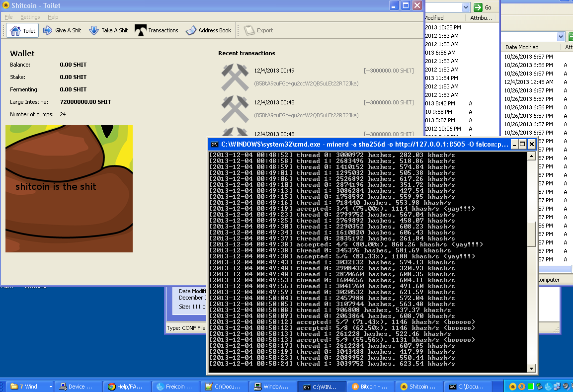Switch to the Window... taskbar item
The image size is (573, 392).
point(273,387)
